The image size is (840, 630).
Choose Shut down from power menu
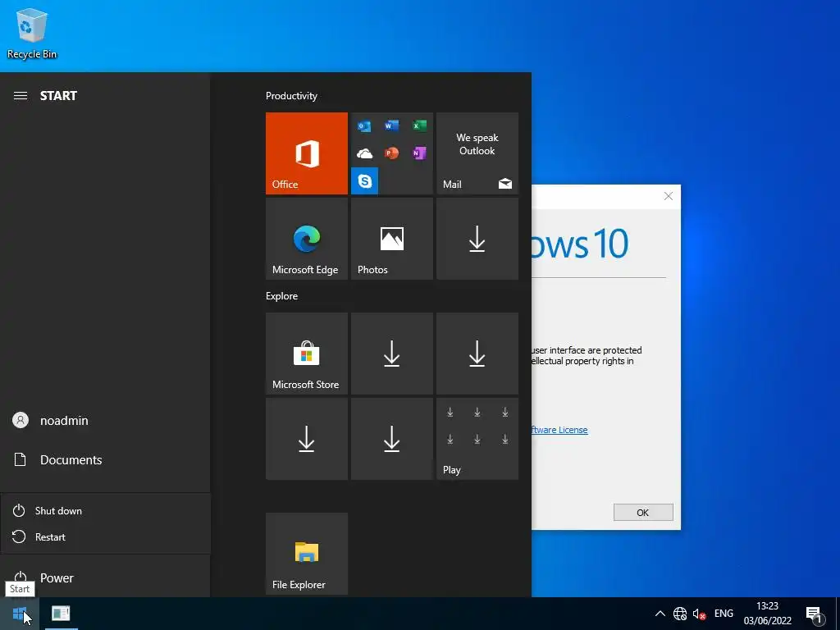pos(106,510)
